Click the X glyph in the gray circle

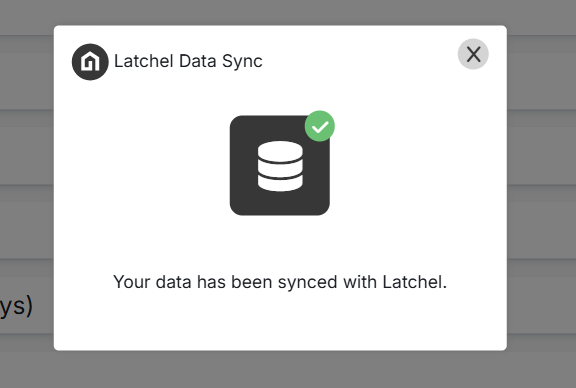pos(474,54)
